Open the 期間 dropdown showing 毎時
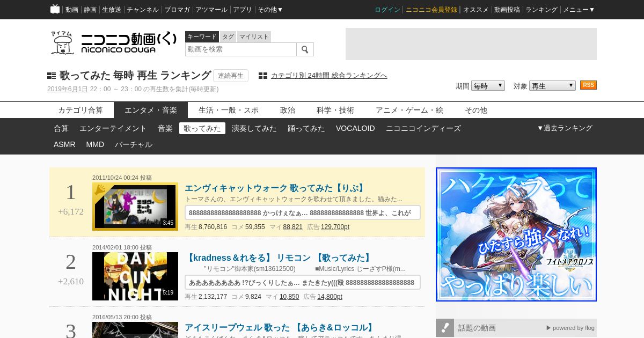Image resolution: width=644 pixels, height=338 pixels. (488, 86)
